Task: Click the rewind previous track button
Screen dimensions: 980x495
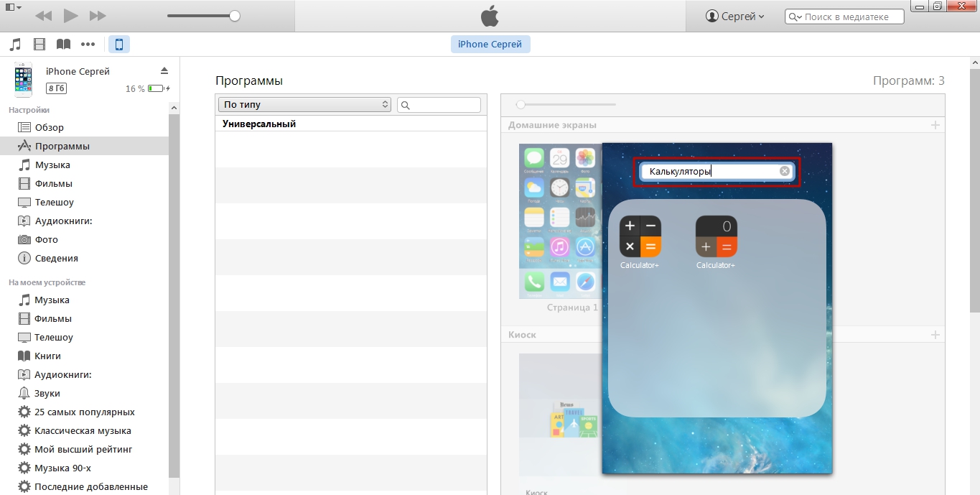Action: point(43,16)
